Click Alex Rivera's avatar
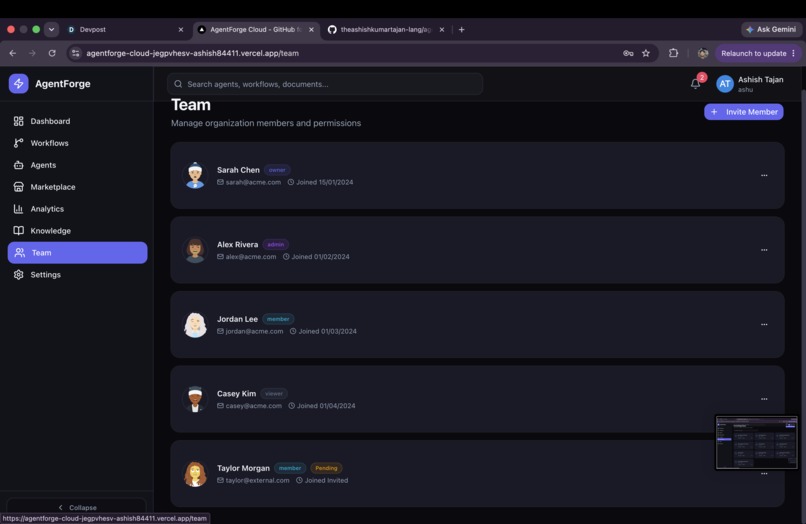This screenshot has height=524, width=806. click(x=195, y=250)
